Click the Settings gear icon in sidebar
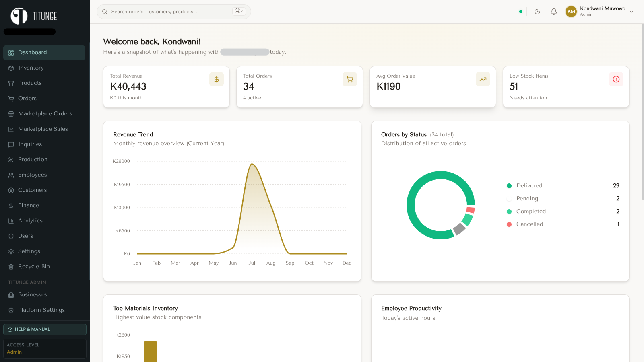 click(x=11, y=251)
